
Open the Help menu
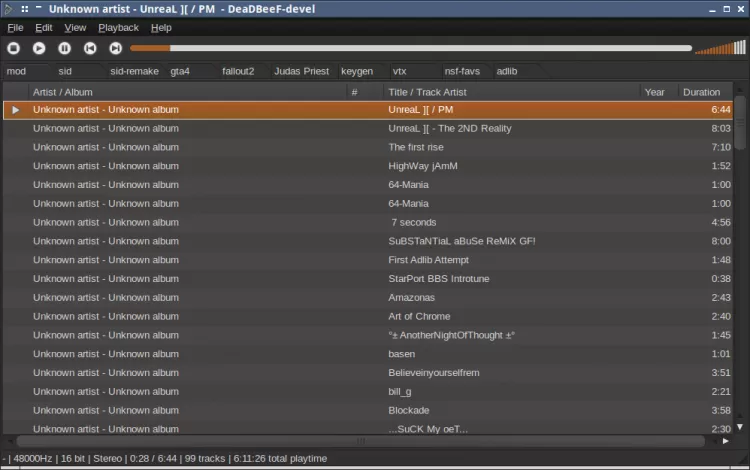[x=161, y=28]
